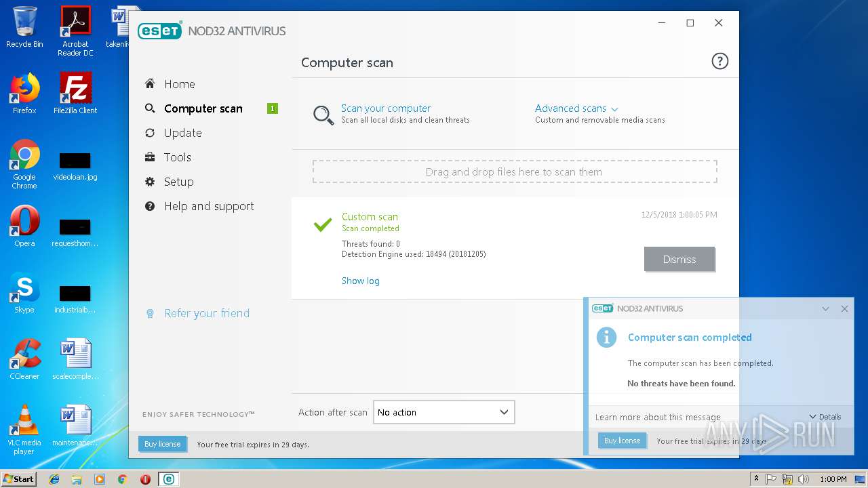
Task: Open Firefox desktop shortcut
Action: click(x=24, y=94)
